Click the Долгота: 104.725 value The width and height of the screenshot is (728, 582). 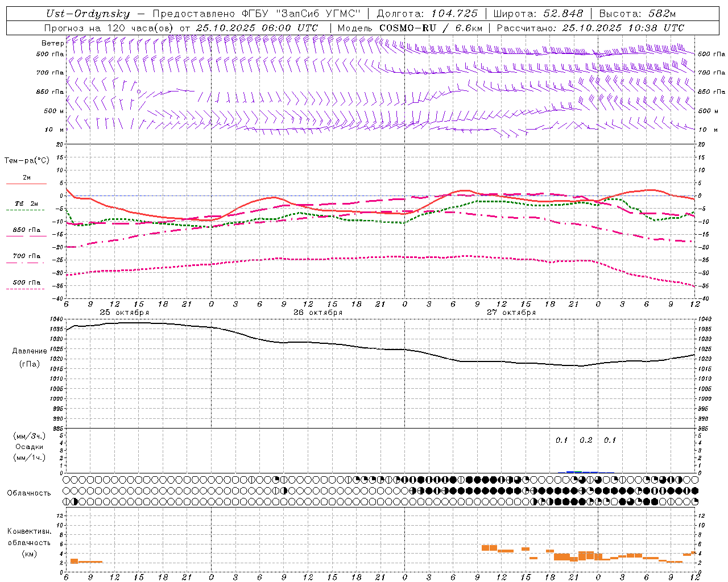click(427, 14)
